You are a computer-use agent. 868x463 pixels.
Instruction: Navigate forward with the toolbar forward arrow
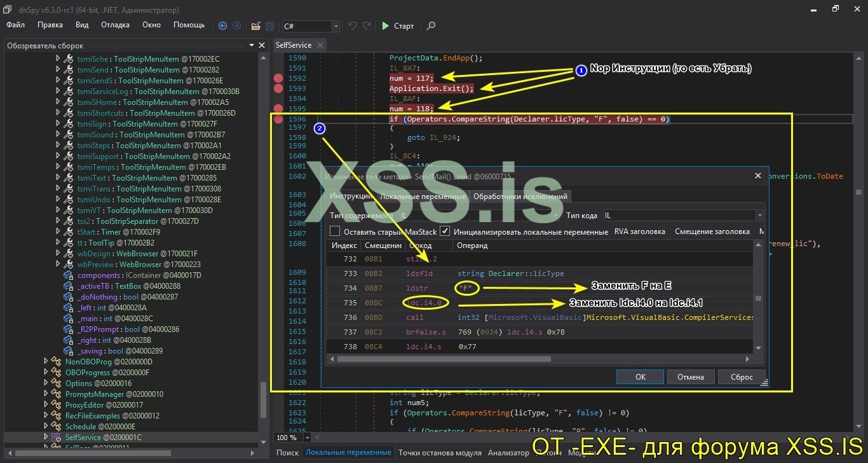coord(236,26)
